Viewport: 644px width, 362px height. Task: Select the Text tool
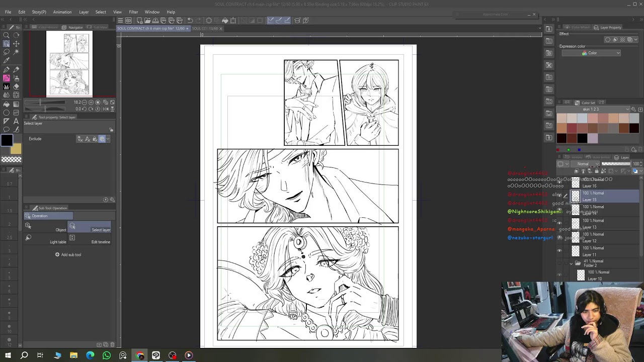click(16, 121)
